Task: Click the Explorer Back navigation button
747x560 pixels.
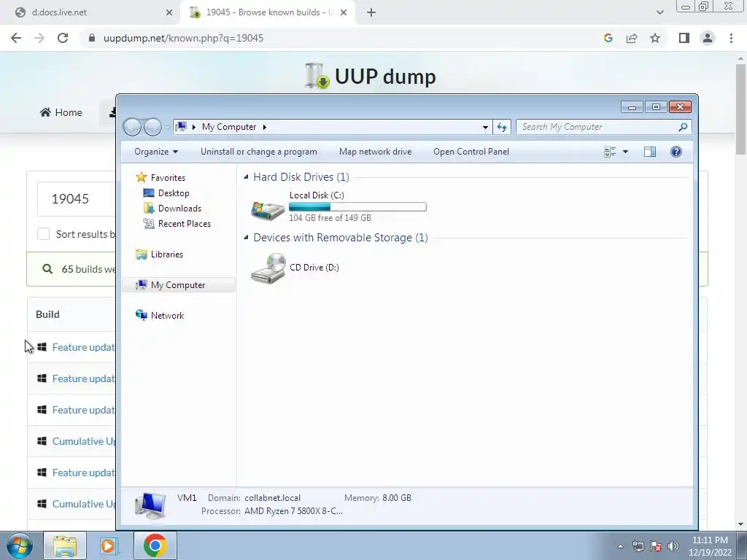Action: point(133,127)
